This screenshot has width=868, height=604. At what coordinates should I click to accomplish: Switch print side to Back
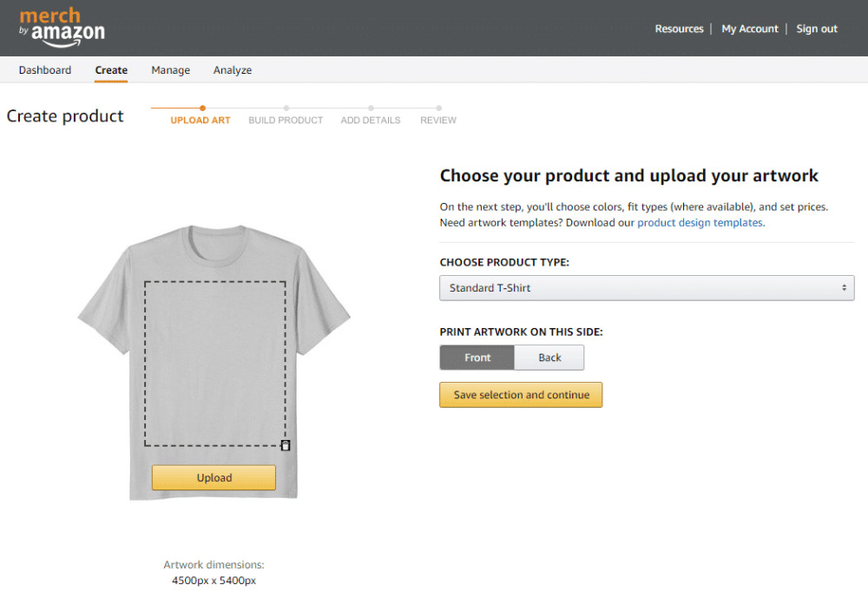click(549, 358)
